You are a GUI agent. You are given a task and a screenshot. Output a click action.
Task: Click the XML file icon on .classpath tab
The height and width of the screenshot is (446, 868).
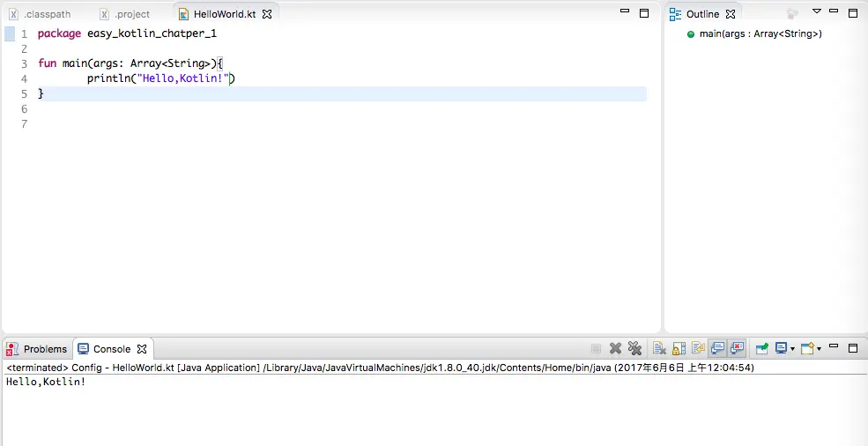[13, 14]
